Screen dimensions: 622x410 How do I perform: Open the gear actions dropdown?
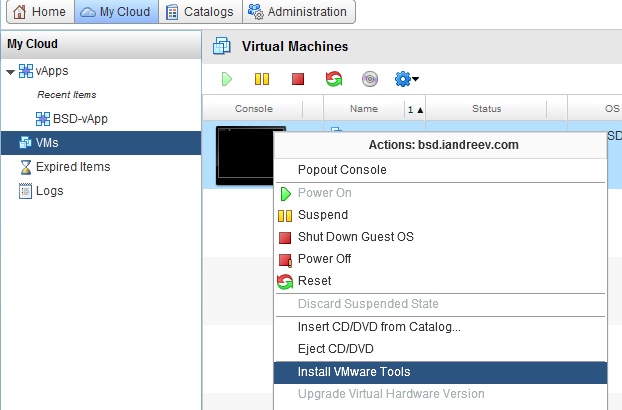407,79
